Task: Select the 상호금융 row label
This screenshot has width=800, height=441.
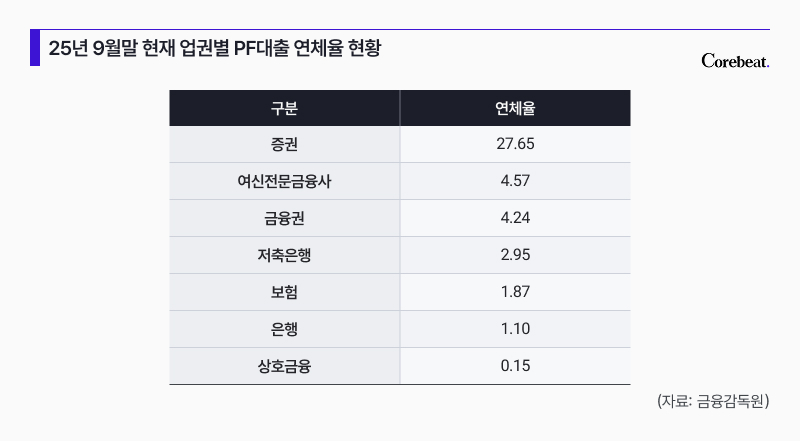Action: pyautogui.click(x=284, y=366)
